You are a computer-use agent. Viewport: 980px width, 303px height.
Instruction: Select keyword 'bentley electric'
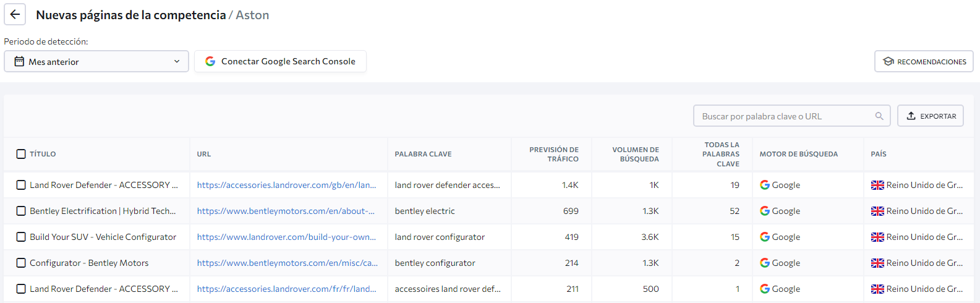pyautogui.click(x=425, y=211)
